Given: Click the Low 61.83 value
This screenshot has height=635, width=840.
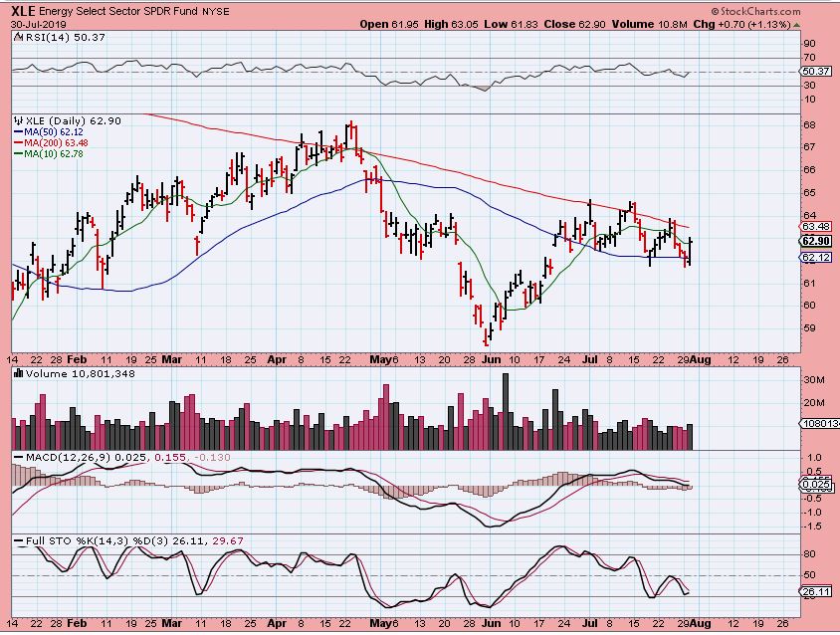Looking at the screenshot, I should (x=511, y=24).
